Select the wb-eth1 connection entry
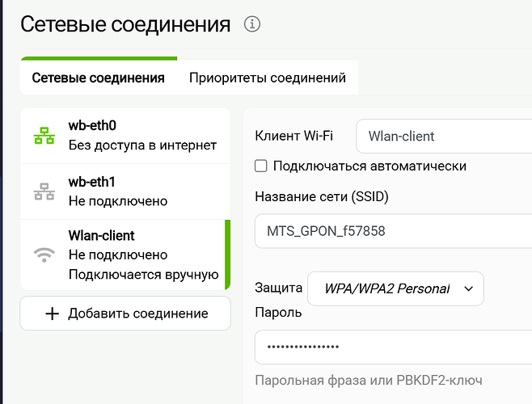This screenshot has width=532, height=404. (x=125, y=191)
